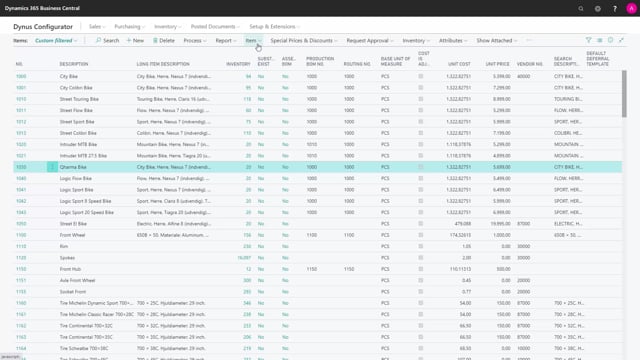Select the Dharma Bike description cell

tap(73, 167)
